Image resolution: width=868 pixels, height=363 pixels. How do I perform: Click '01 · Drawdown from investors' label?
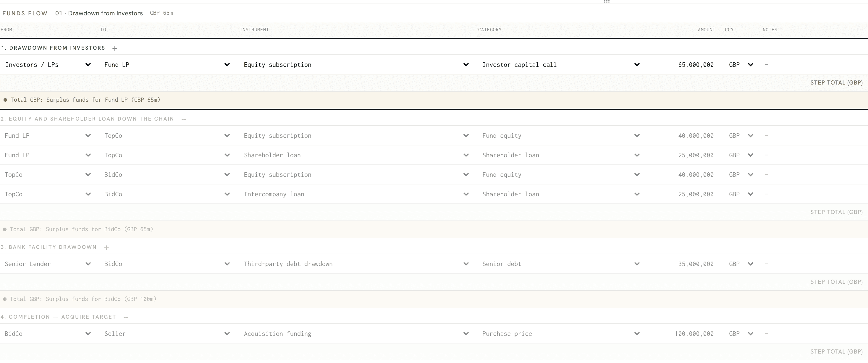coord(99,13)
